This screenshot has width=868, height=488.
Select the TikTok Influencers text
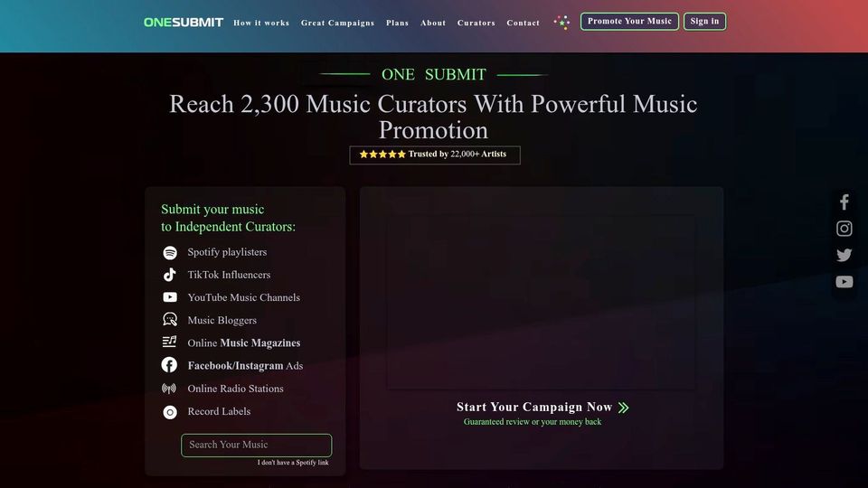(x=229, y=275)
